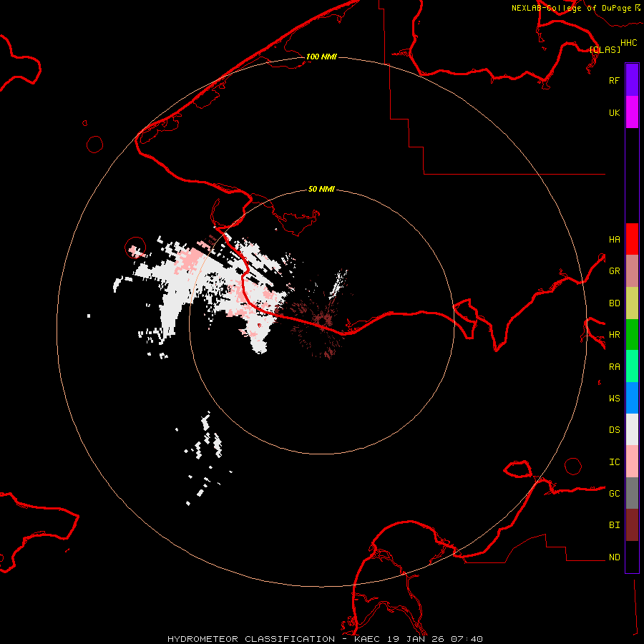Click the 'IC' legend label
The image size is (644, 644).
click(614, 462)
